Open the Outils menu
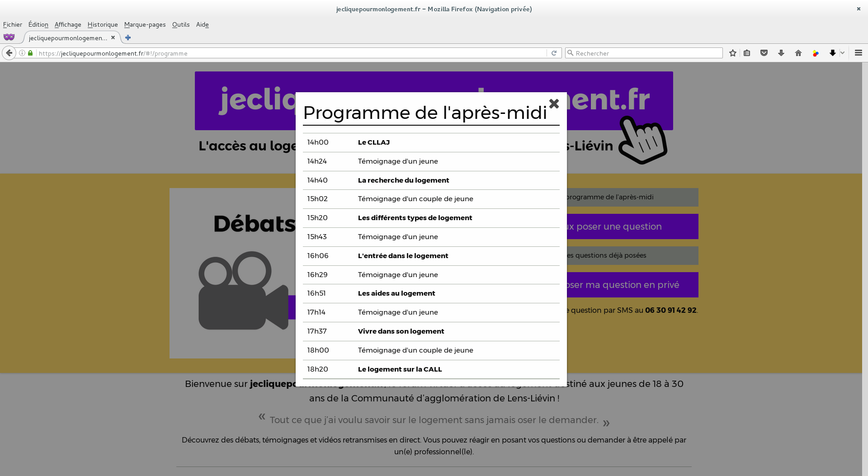868x476 pixels. coord(181,24)
